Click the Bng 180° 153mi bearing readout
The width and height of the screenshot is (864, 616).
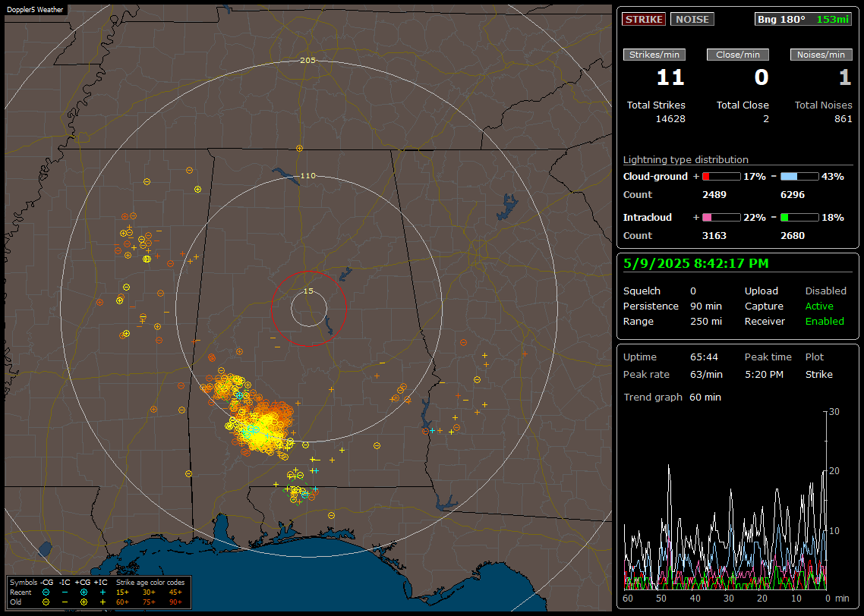pyautogui.click(x=803, y=19)
